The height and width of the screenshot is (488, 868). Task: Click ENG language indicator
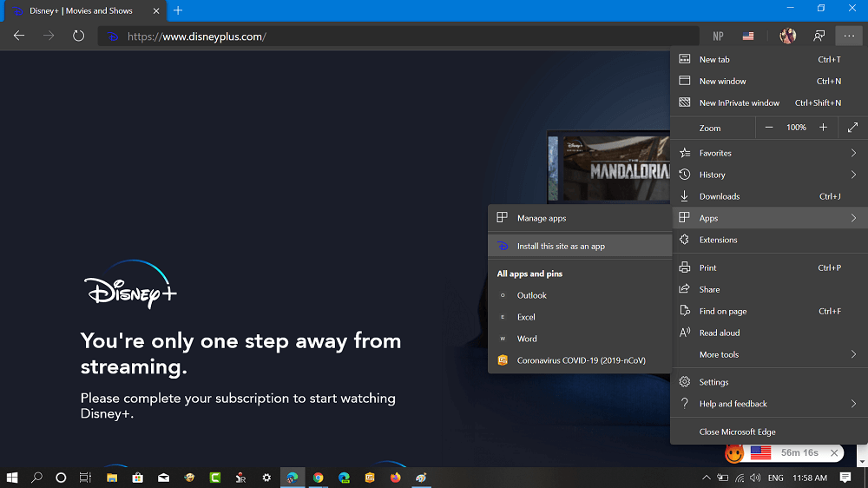click(775, 478)
